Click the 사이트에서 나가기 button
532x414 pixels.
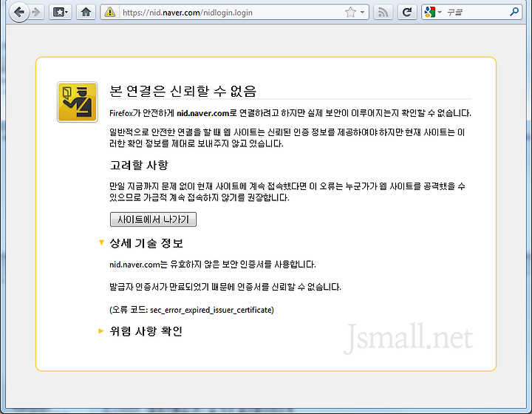[153, 220]
